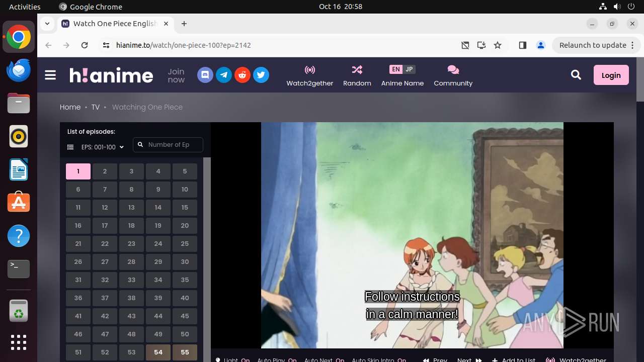Select episode 54

pos(158,352)
